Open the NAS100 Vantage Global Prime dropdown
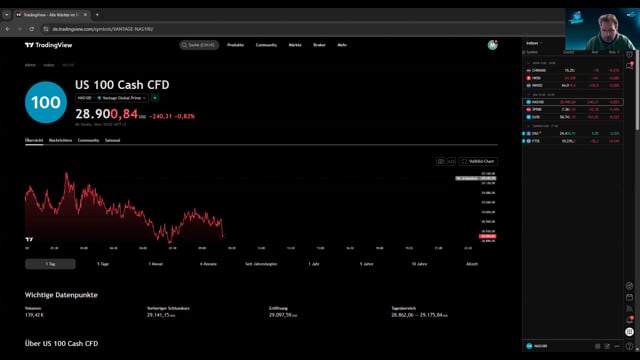The width and height of the screenshot is (640, 360). coord(111,98)
